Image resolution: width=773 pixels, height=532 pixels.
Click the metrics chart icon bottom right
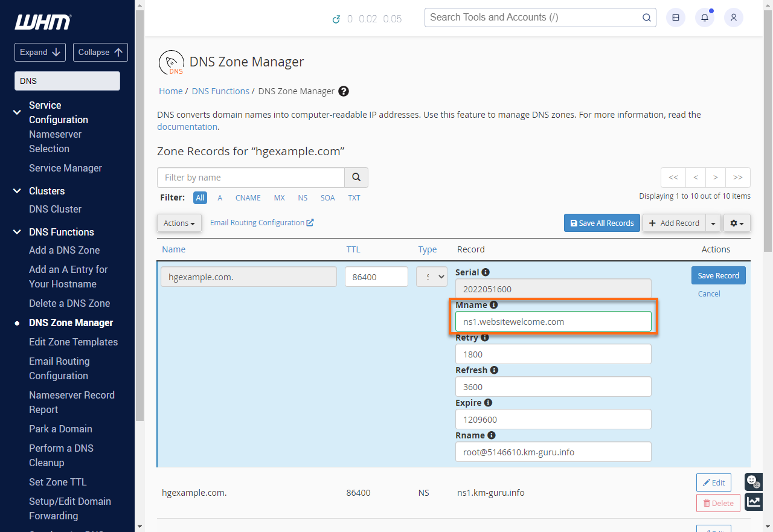[x=753, y=502]
